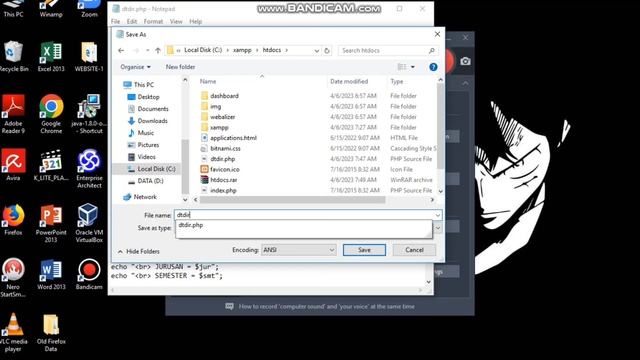The width and height of the screenshot is (640, 360).
Task: Click the chevron after htdocs in the path
Action: tap(287, 50)
